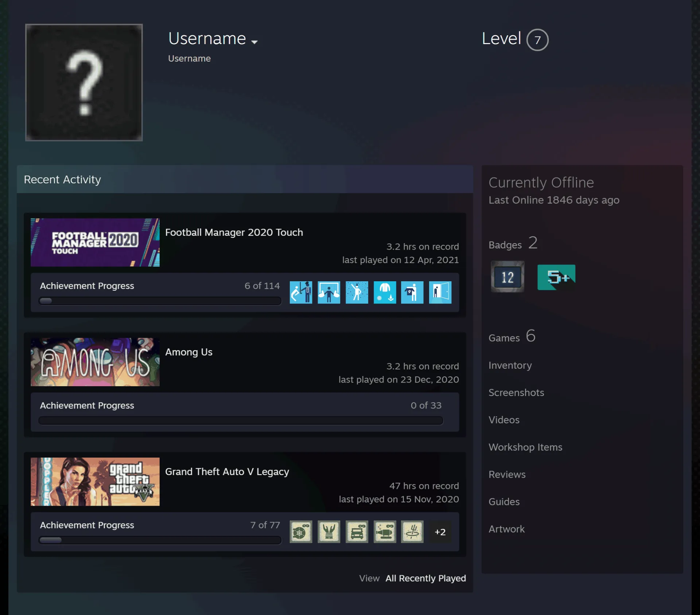This screenshot has height=615, width=700.
Task: Open fifth GTA V achievement icon
Action: click(x=412, y=532)
